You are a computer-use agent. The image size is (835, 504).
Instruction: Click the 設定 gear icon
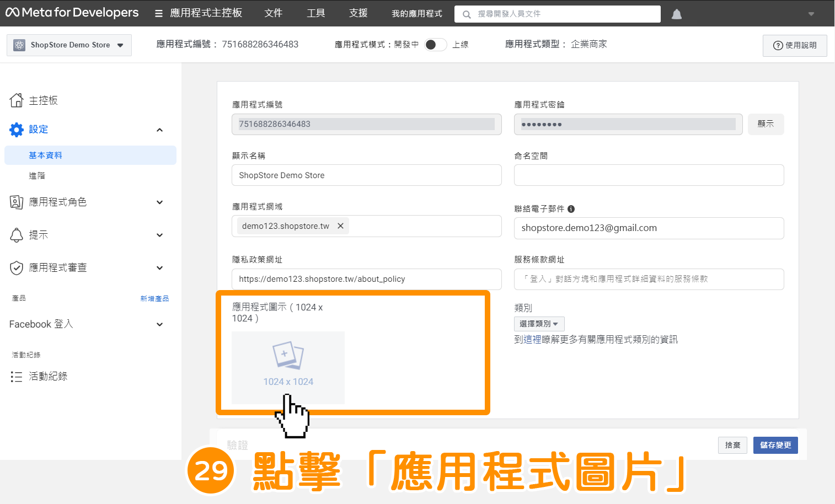click(x=17, y=130)
